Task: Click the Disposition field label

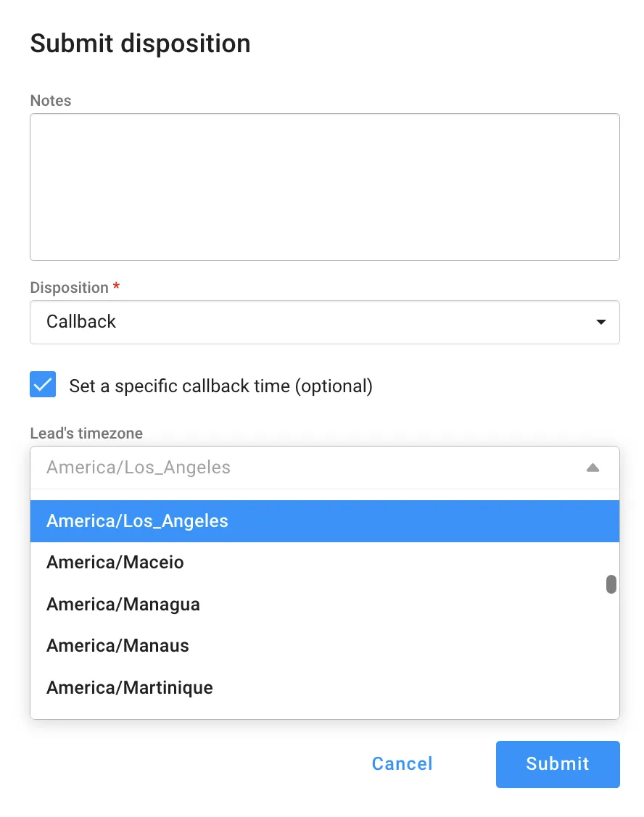Action: click(x=69, y=288)
